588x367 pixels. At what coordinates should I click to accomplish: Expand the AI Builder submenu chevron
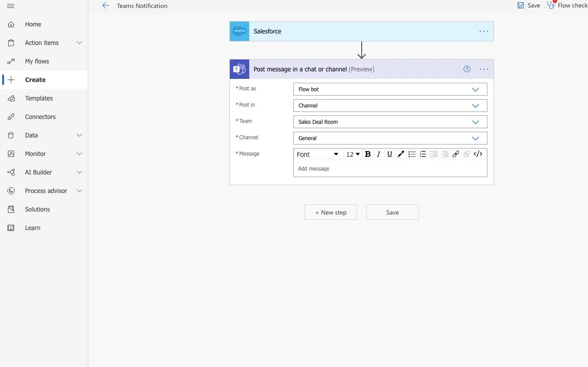pyautogui.click(x=79, y=172)
